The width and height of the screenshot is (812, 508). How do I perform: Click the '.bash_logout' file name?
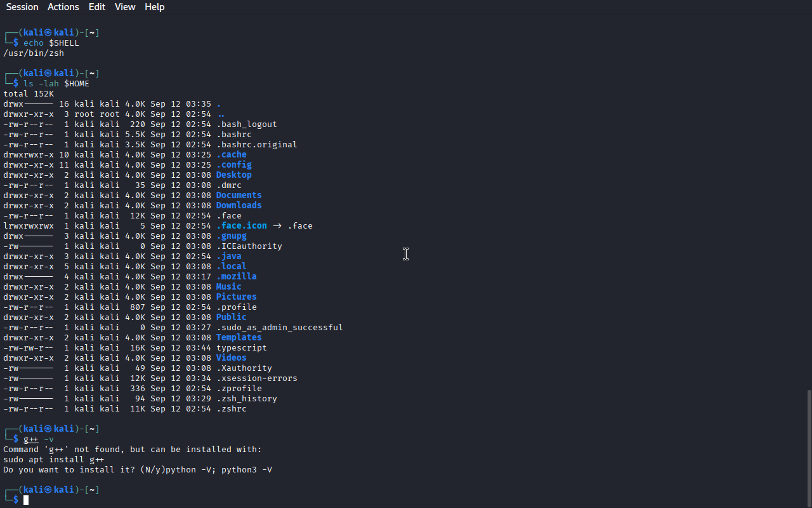tap(247, 124)
